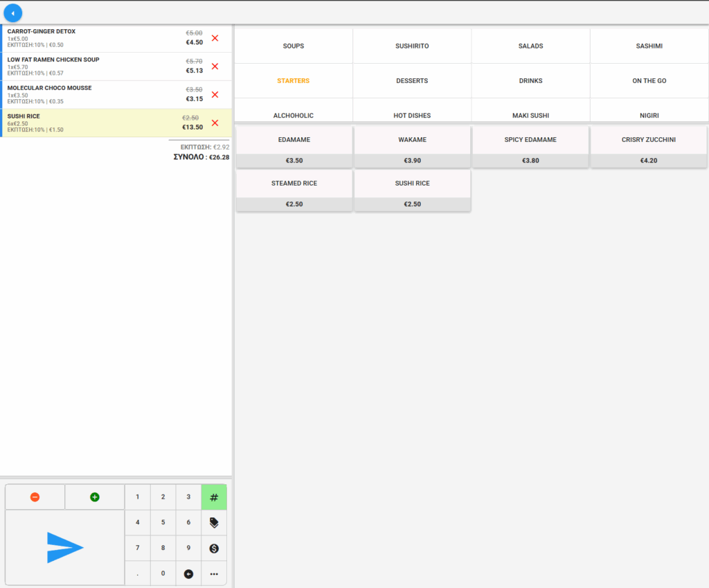Remove Carrot-Ginger Detox with red X

tap(215, 38)
